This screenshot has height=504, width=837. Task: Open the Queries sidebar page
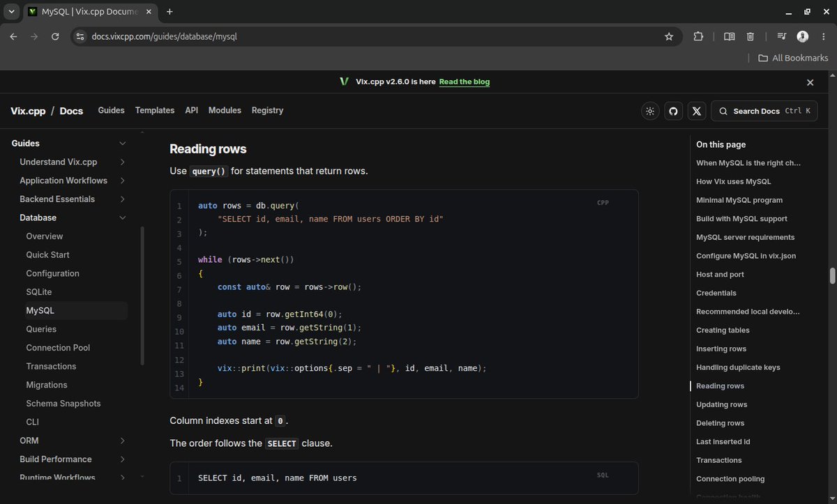click(x=41, y=329)
